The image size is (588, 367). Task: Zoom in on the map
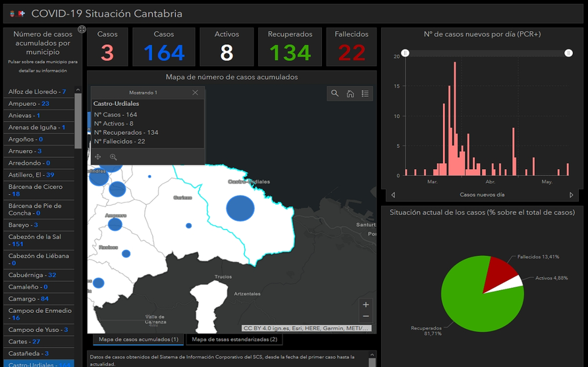366,305
